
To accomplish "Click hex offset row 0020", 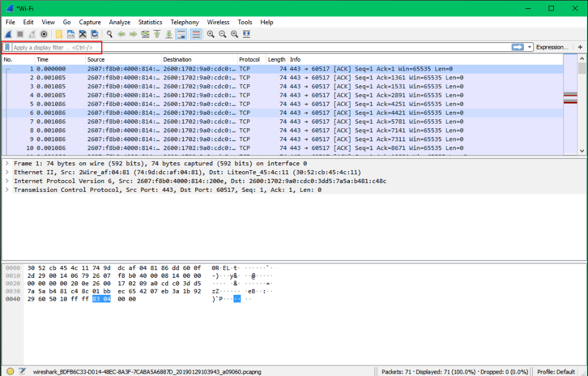I will pyautogui.click(x=13, y=283).
